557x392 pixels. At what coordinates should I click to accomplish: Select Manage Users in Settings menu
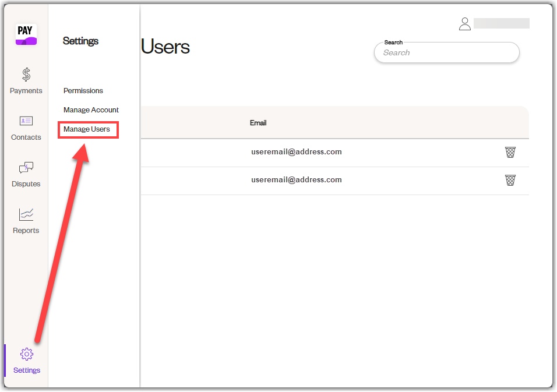coord(87,129)
